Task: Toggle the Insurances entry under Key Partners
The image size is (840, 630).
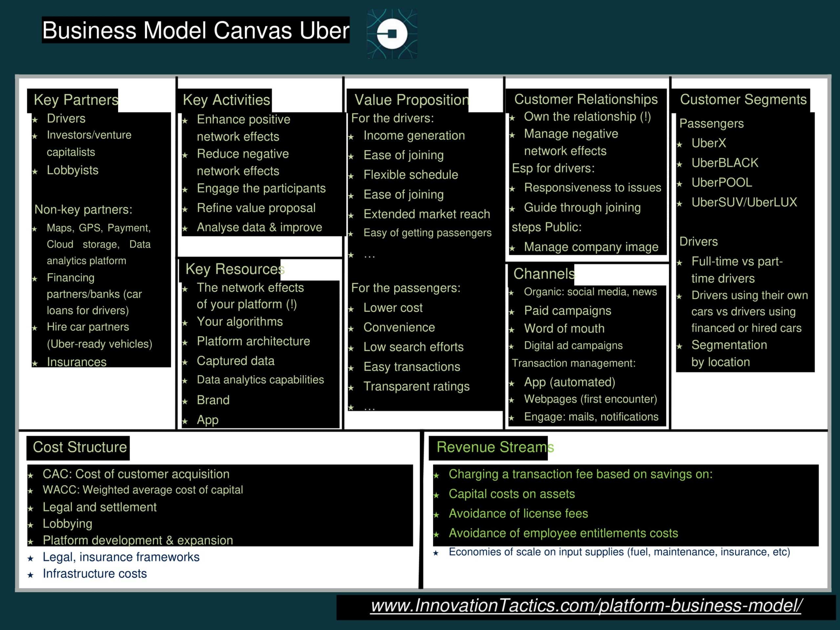Action: point(76,362)
